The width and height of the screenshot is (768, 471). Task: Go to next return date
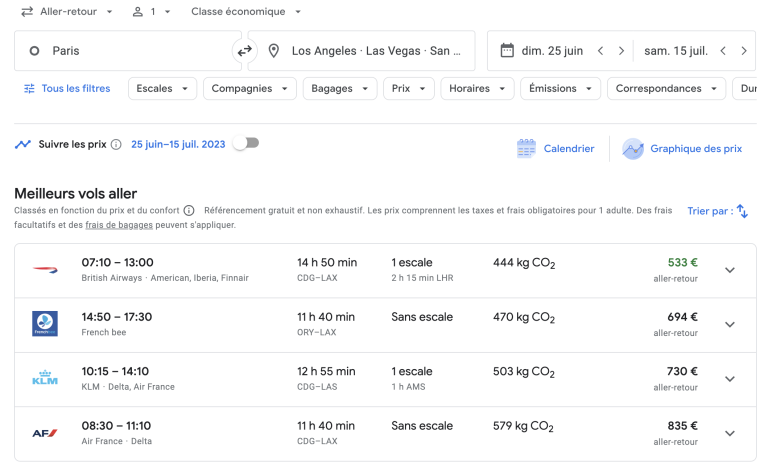point(744,50)
